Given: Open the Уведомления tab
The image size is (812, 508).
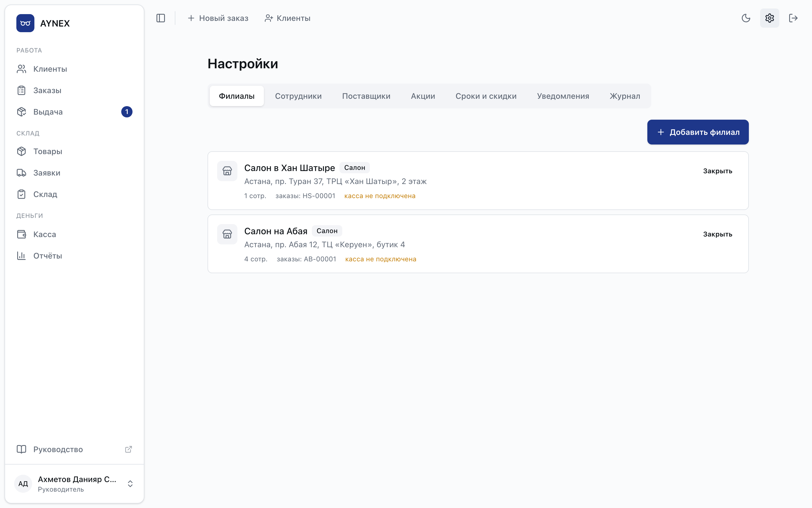Looking at the screenshot, I should (563, 96).
